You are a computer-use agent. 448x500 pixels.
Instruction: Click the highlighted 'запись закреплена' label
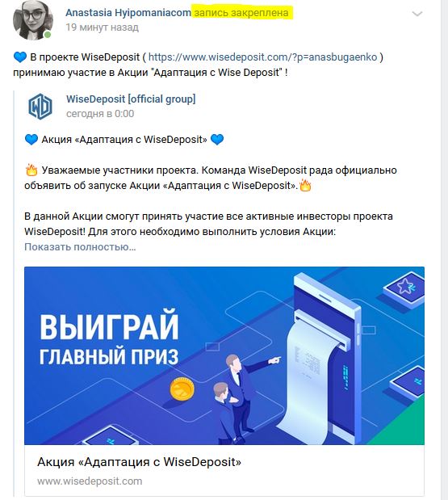pos(241,13)
